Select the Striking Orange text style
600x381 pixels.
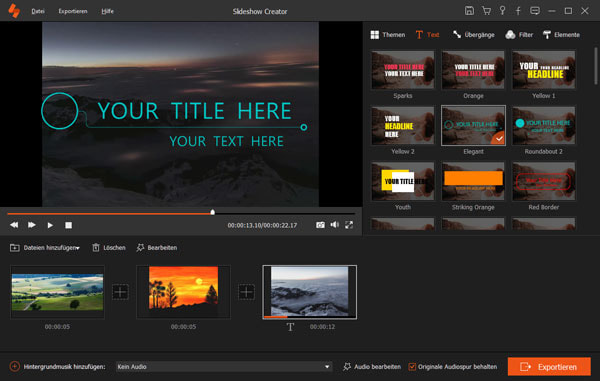tap(473, 181)
